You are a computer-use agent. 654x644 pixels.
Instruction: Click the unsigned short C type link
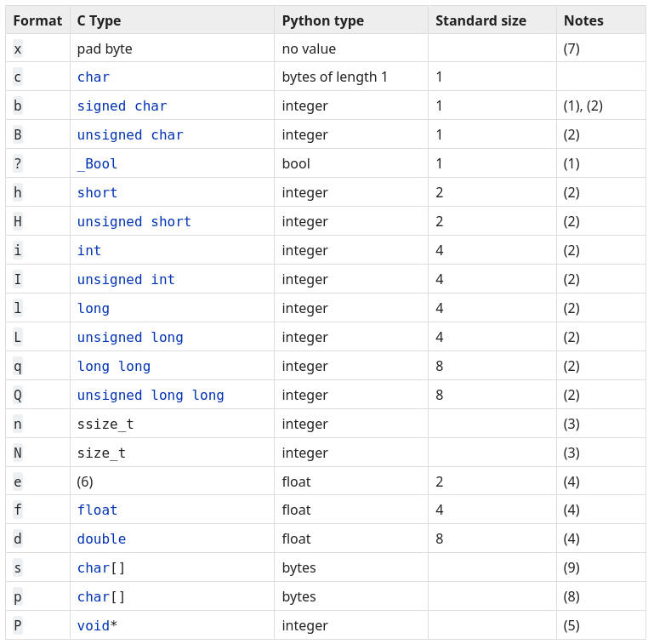[134, 222]
